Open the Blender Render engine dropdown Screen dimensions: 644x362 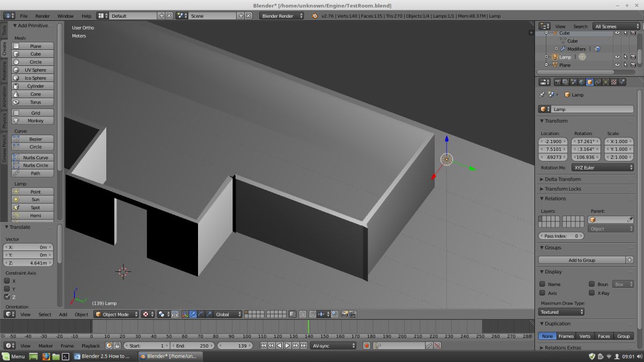282,16
